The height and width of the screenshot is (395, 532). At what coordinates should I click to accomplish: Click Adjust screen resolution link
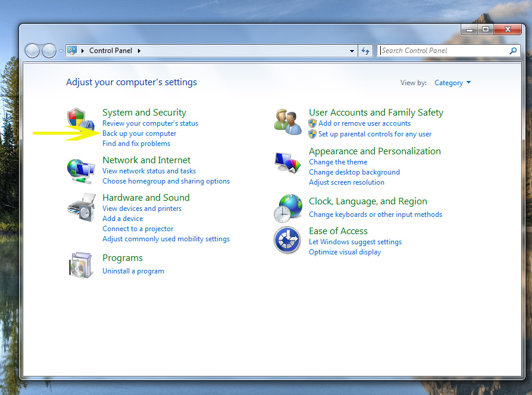tap(347, 182)
